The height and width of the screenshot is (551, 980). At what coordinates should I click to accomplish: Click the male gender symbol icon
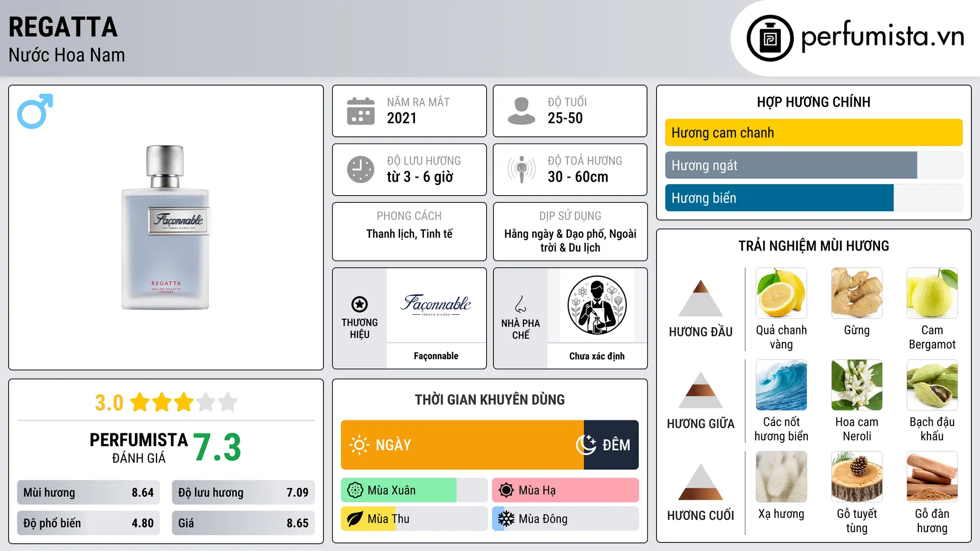(x=35, y=111)
